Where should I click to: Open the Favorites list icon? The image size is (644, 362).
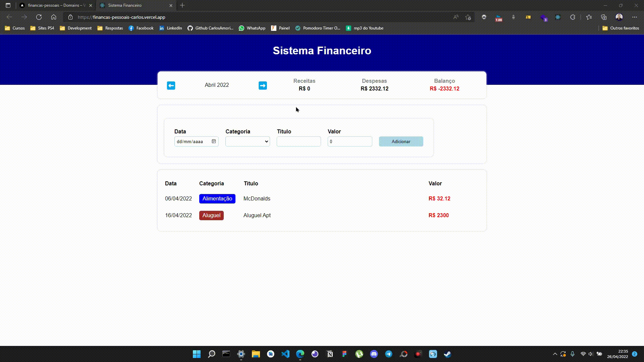click(x=589, y=17)
